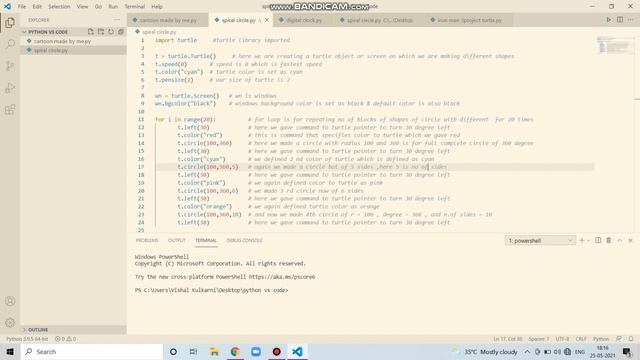Switch to iron man project turtle.py tab
This screenshot has width=640, height=360.
coord(469,20)
